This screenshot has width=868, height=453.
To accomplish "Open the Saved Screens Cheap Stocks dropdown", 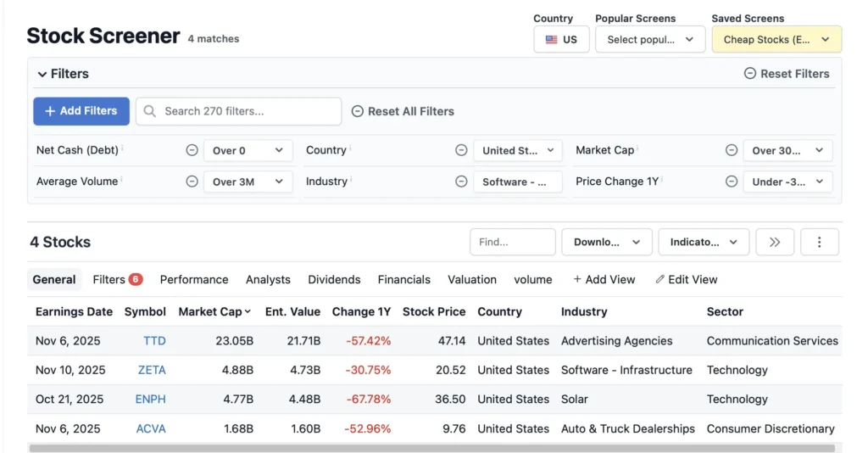I will click(776, 39).
